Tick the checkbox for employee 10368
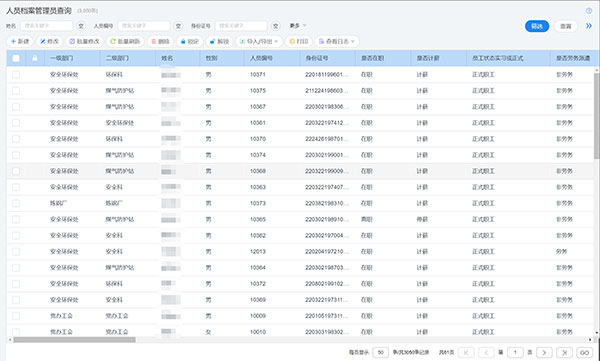 point(16,171)
